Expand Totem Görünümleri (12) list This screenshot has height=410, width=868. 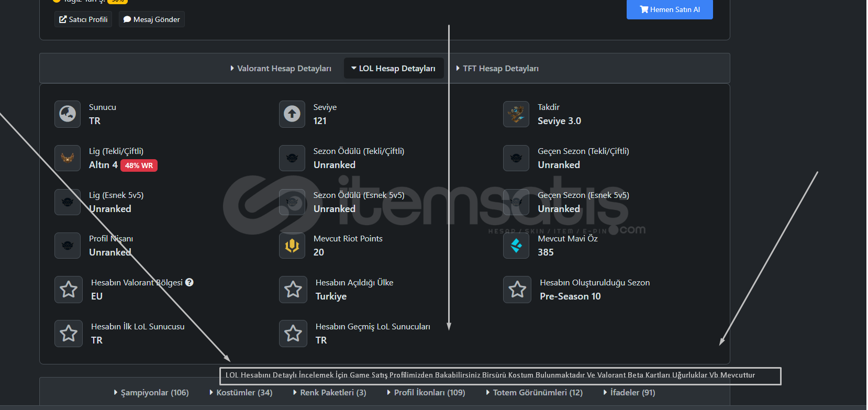click(534, 392)
